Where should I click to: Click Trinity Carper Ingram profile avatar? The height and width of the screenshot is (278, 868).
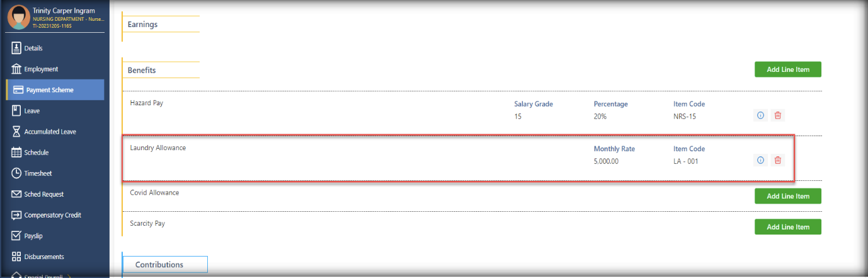pyautogui.click(x=18, y=17)
